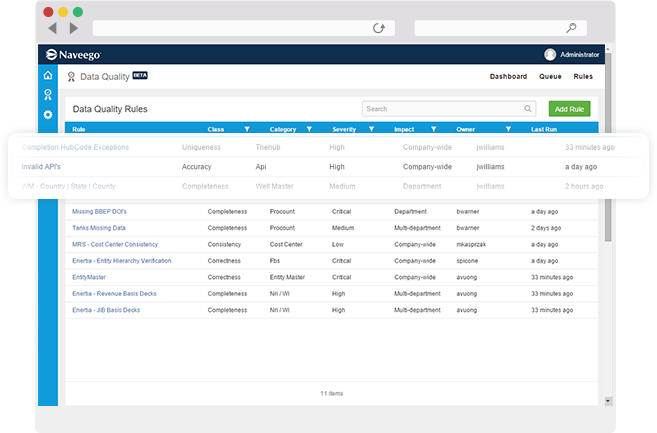
Task: Open the Impact column filter
Action: click(x=434, y=129)
